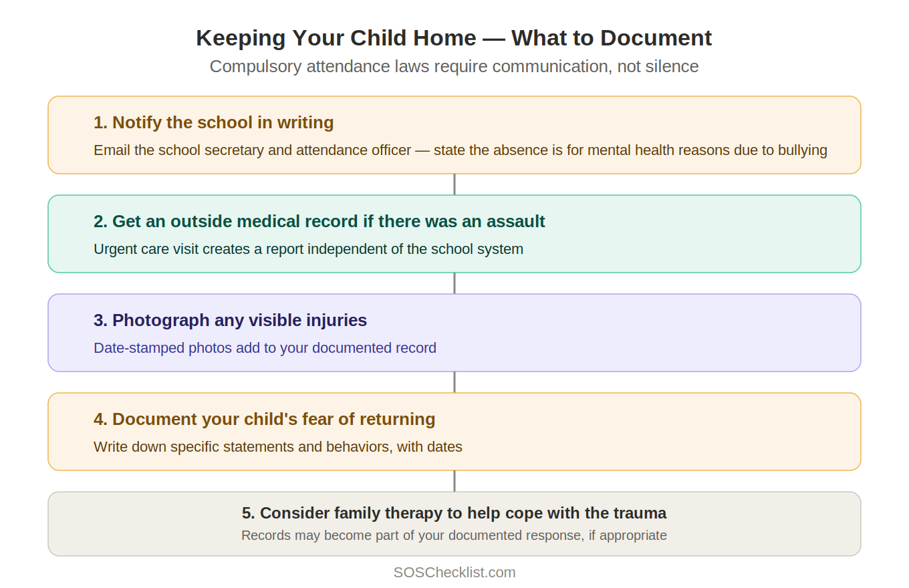Click the title 'Keeping Your Child Home' heading
Image resolution: width=909 pixels, height=588 pixels.
click(x=454, y=37)
